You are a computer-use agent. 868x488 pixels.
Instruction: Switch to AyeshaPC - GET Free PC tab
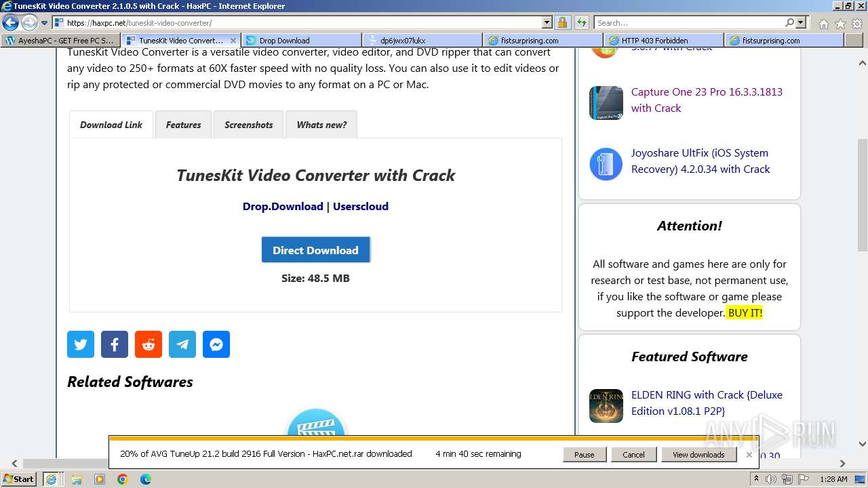coord(61,40)
